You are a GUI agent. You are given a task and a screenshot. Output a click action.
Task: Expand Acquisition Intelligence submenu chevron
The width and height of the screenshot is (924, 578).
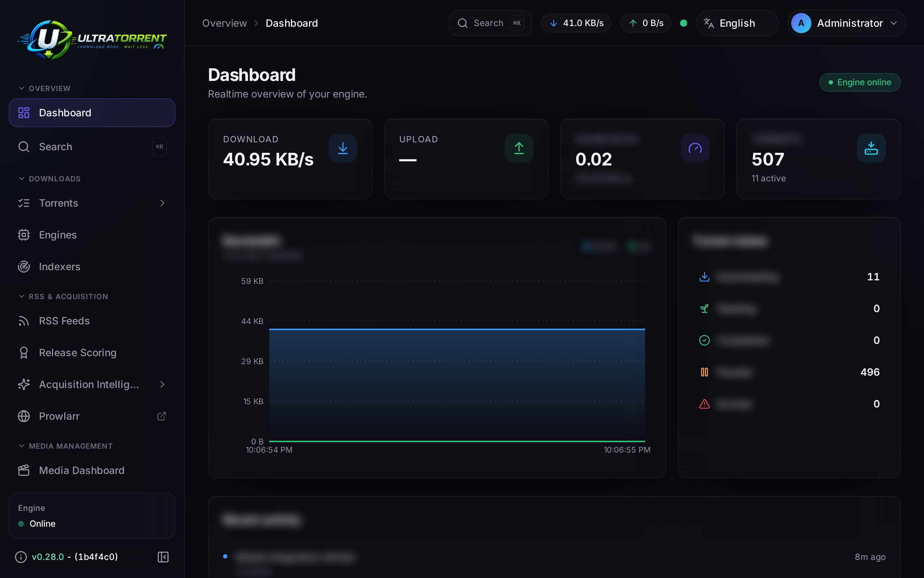pyautogui.click(x=162, y=384)
